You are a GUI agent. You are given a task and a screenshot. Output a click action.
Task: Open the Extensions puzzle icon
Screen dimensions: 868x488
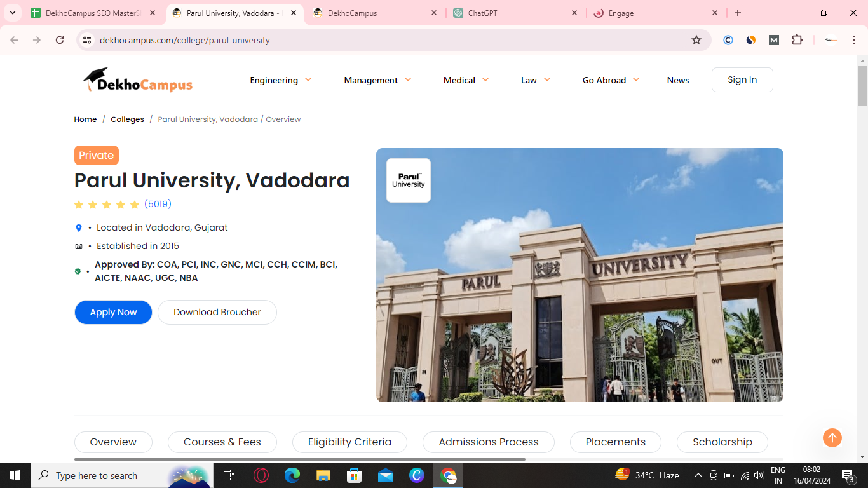(797, 40)
